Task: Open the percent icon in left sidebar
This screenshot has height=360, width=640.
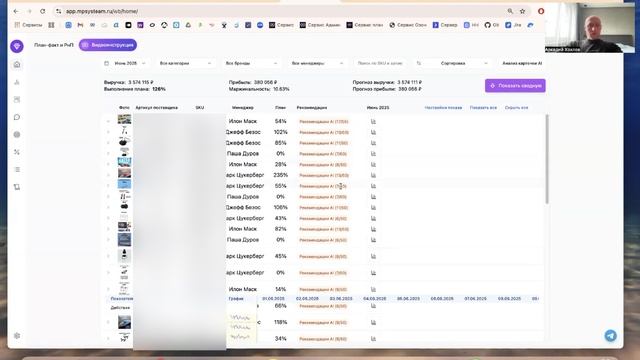Action: [x=17, y=152]
